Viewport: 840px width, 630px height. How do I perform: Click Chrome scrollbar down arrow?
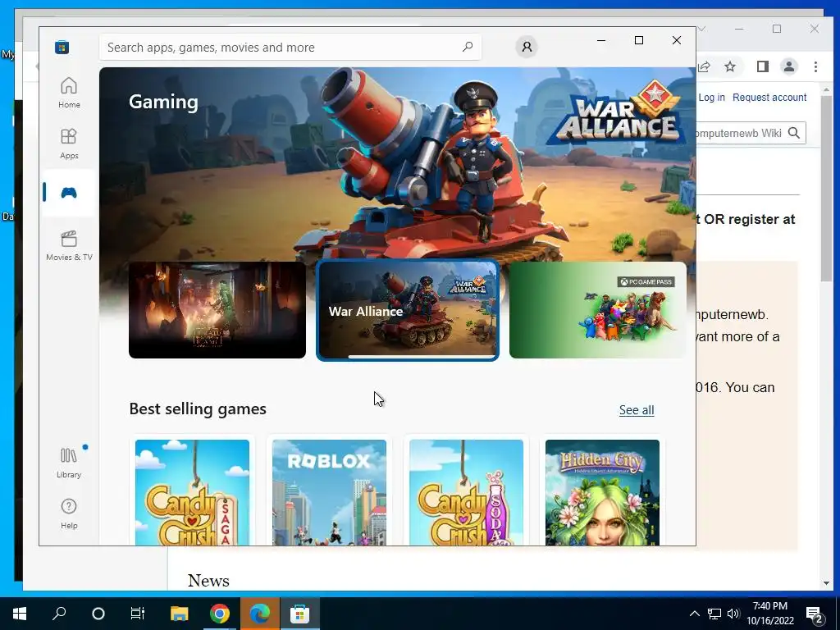pos(827,583)
